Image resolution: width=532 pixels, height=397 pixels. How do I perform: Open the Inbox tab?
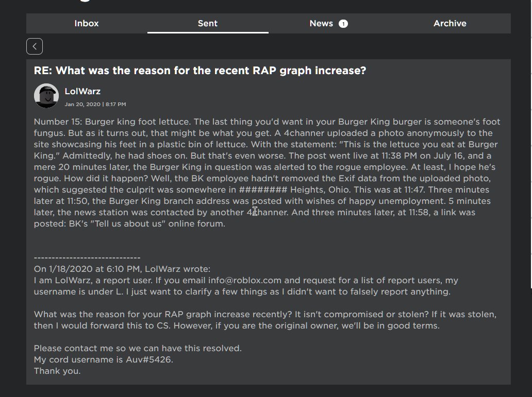[x=87, y=23]
